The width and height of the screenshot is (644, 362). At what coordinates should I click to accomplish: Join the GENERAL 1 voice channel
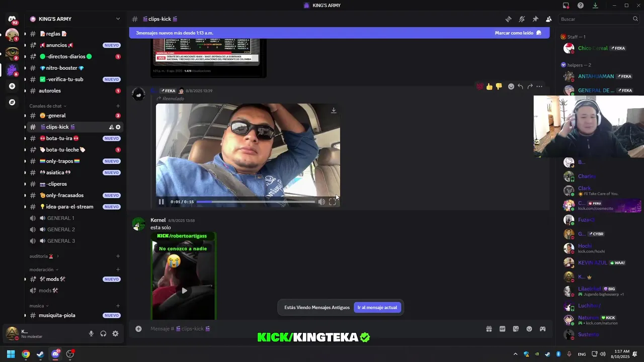coord(75,218)
